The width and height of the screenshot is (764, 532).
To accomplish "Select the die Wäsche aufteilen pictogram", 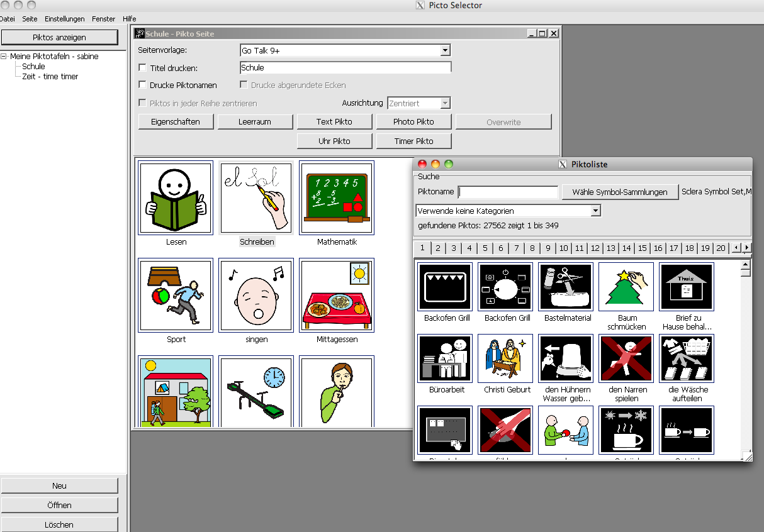I will 686,358.
